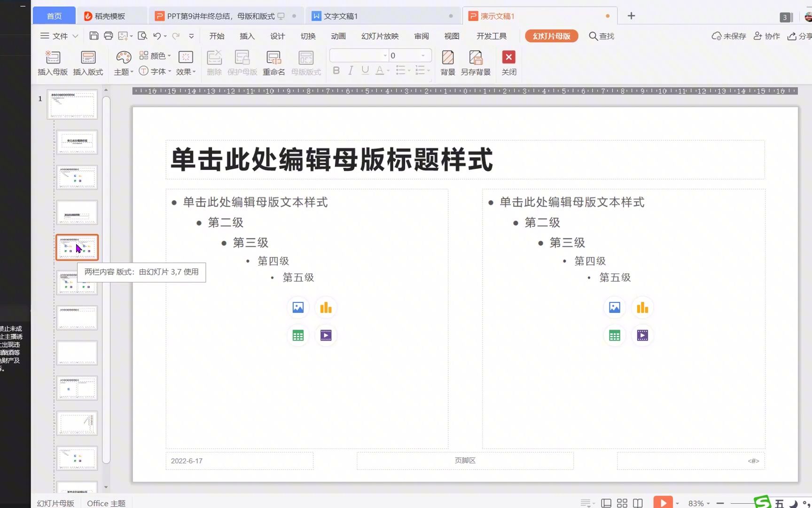Image resolution: width=812 pixels, height=508 pixels.
Task: Switch to the 文字文稿1 document tab
Action: click(x=383, y=16)
